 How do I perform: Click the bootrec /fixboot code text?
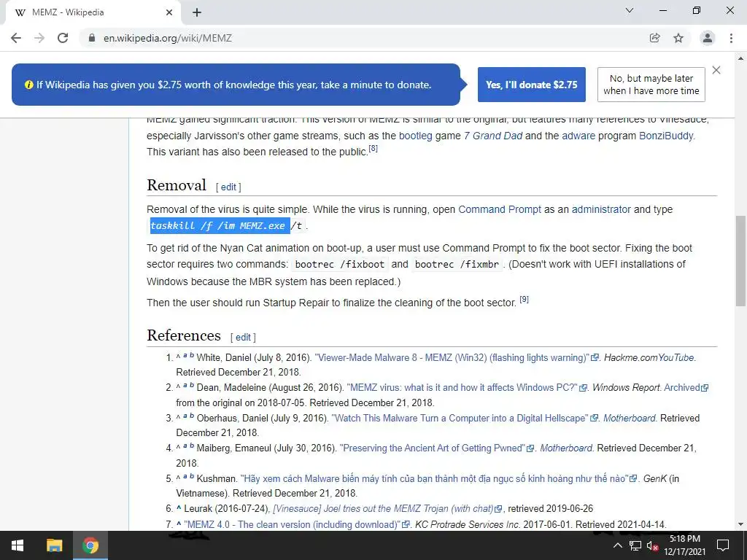pos(340,264)
